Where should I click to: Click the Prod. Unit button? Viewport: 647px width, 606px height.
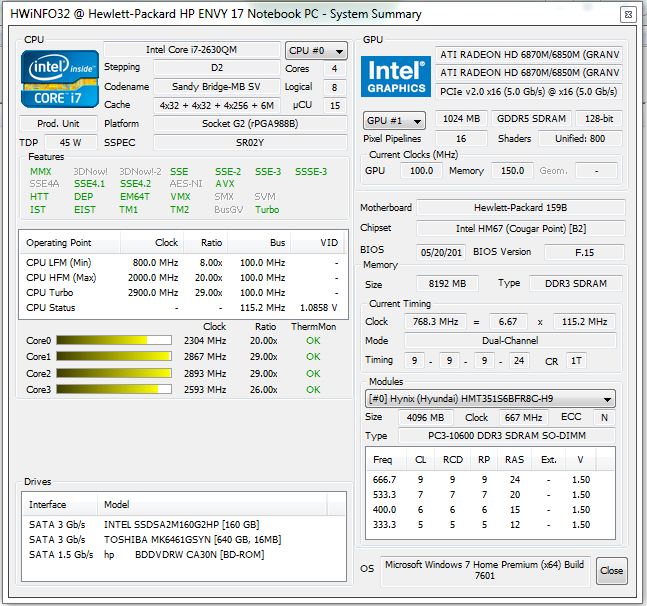click(x=58, y=123)
